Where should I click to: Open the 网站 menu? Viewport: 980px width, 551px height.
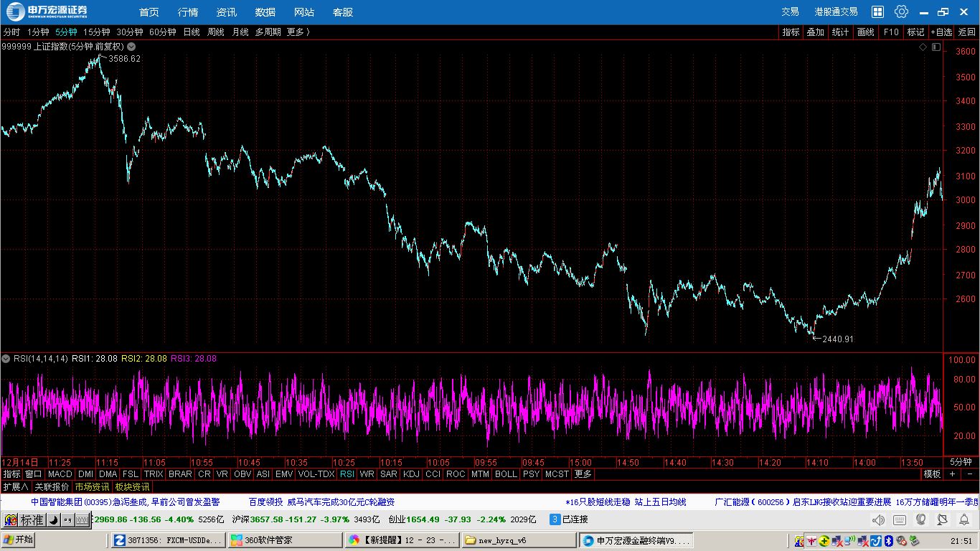304,12
